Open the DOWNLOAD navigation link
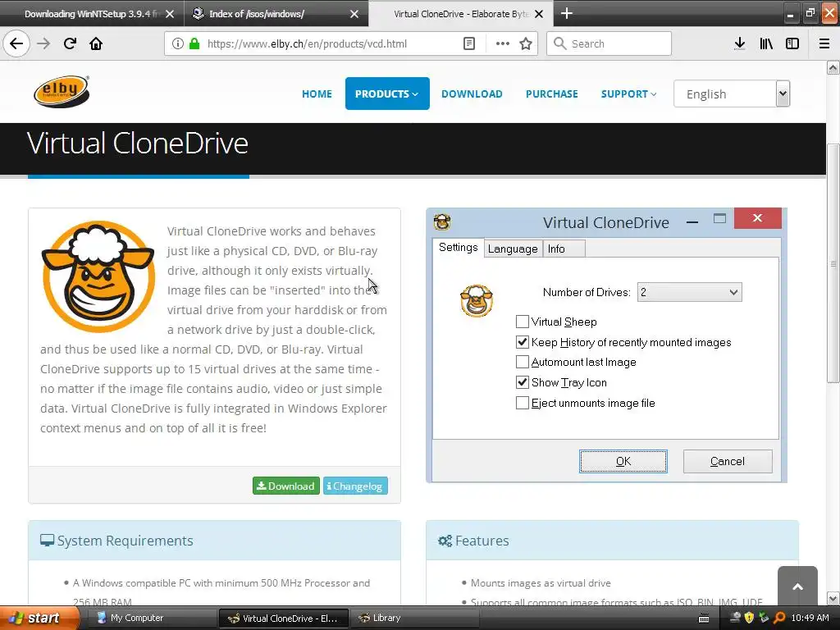The height and width of the screenshot is (630, 840). [x=472, y=94]
